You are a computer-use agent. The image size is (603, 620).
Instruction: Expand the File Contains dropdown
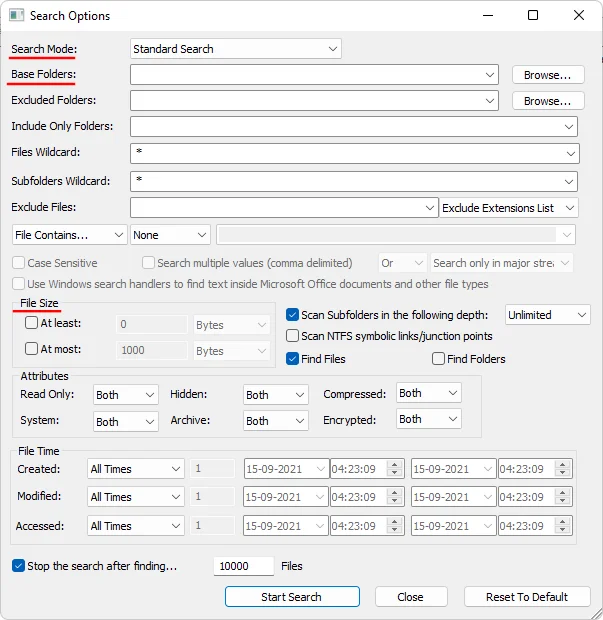click(x=69, y=234)
